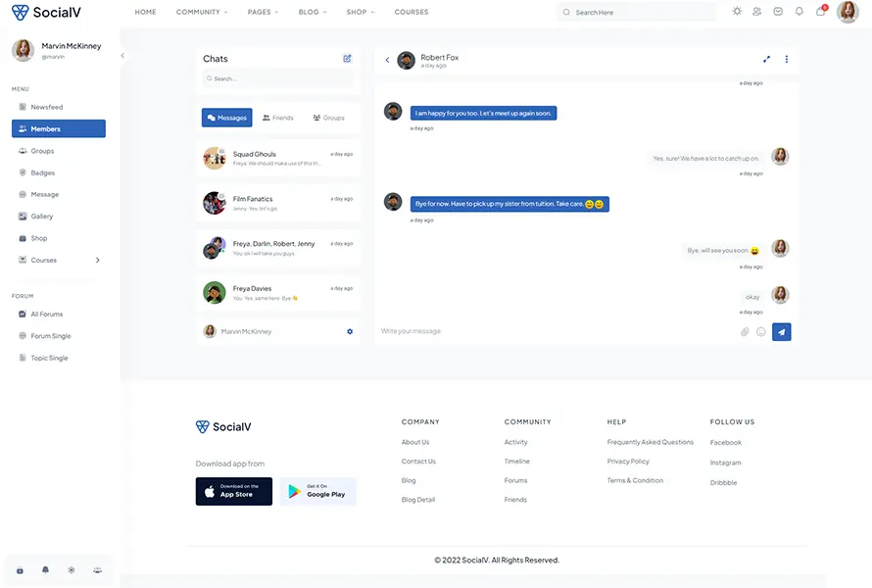Open chat settings gear beside Marvin McKinney
872x588 pixels.
click(x=350, y=332)
